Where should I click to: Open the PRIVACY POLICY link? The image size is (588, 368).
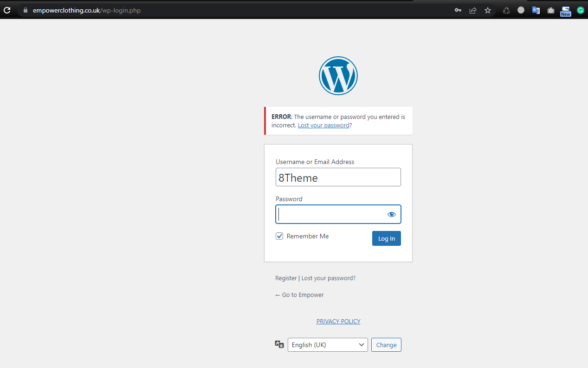pyautogui.click(x=338, y=322)
